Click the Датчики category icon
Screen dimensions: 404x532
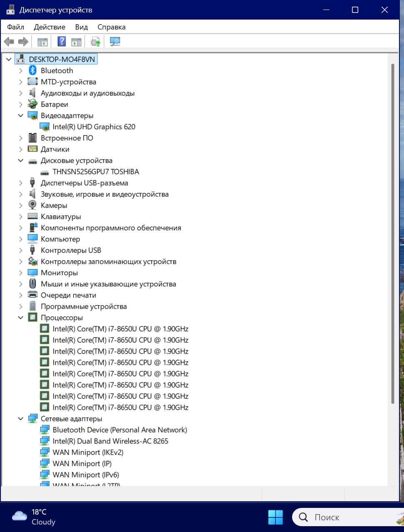pyautogui.click(x=32, y=149)
